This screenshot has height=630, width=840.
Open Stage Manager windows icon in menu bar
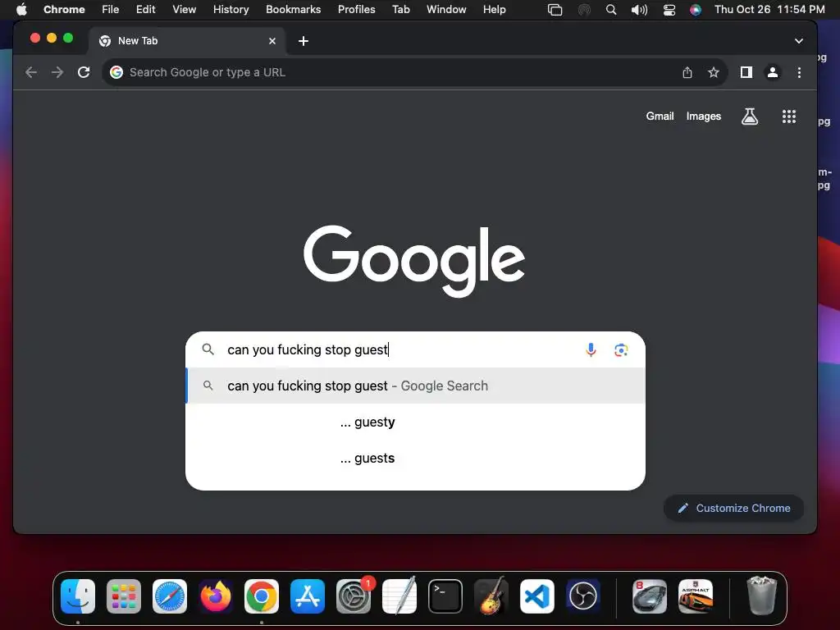coord(555,10)
